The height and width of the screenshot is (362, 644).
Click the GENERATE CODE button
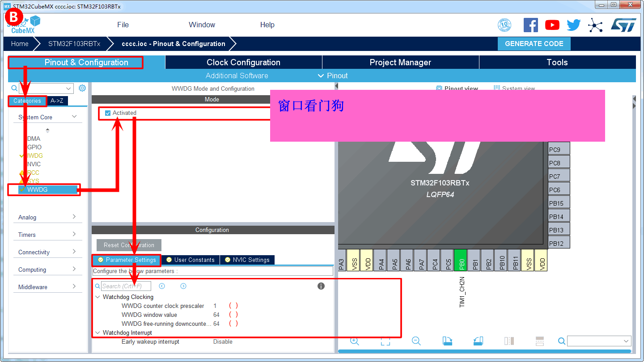click(x=534, y=44)
